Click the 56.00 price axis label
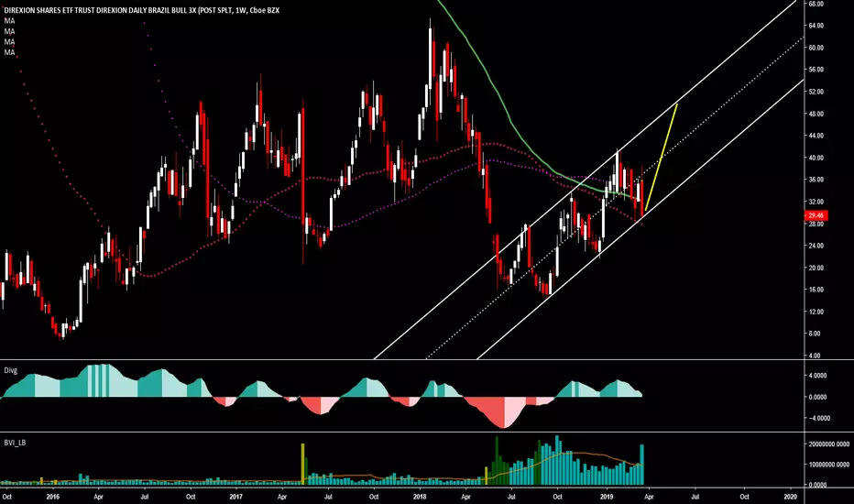854x504 pixels. click(816, 70)
